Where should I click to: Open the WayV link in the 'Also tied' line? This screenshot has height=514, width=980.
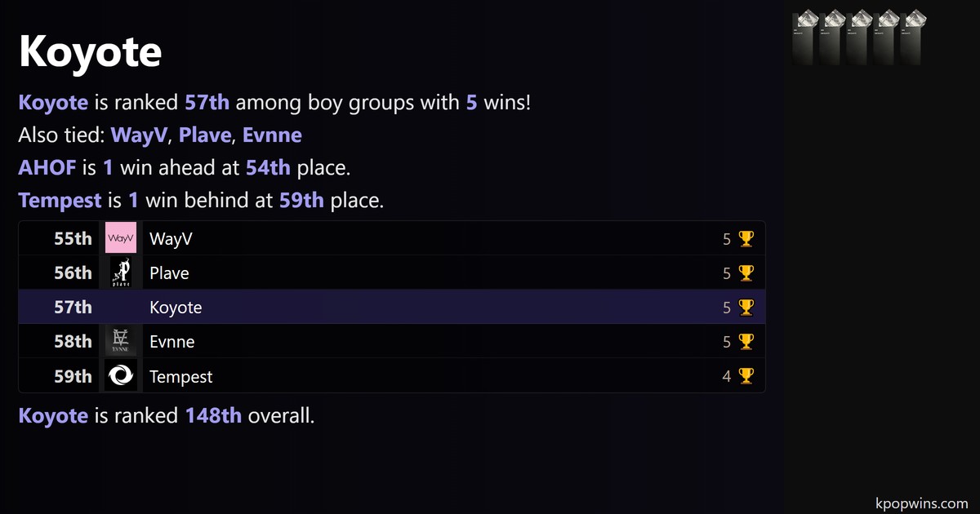tap(140, 135)
